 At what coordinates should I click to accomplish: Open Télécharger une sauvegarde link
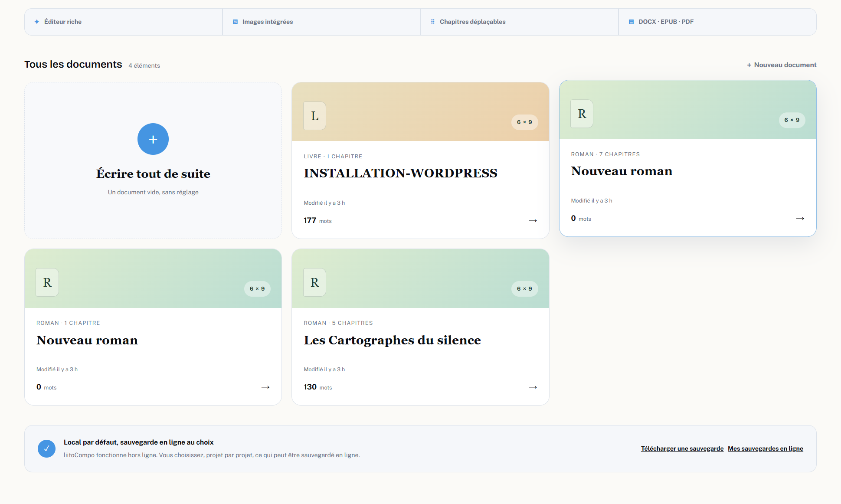pos(682,448)
